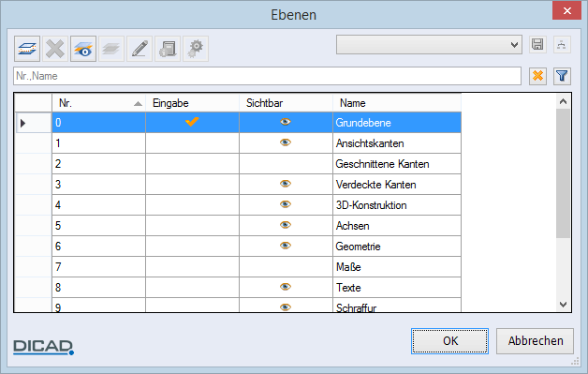Click the copy layers toolbar icon
The image size is (588, 374).
pyautogui.click(x=168, y=49)
